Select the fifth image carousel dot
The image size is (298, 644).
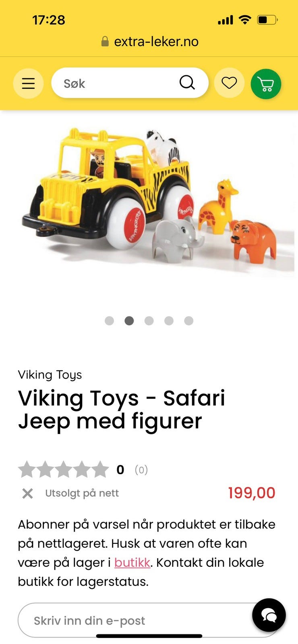click(188, 321)
